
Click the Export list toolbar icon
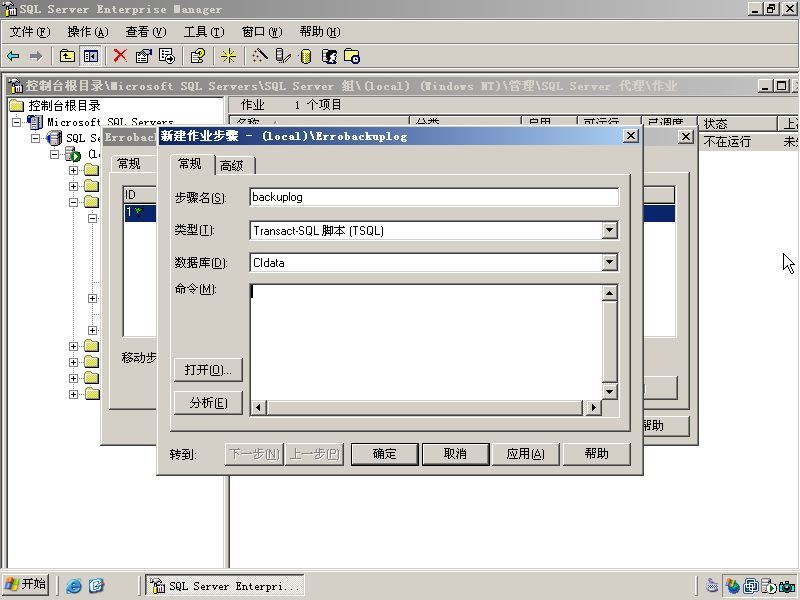(x=167, y=56)
